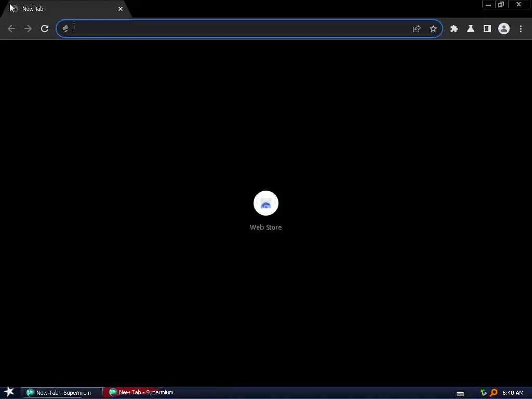Restore down the browser window
This screenshot has height=399, width=532.
(501, 4)
